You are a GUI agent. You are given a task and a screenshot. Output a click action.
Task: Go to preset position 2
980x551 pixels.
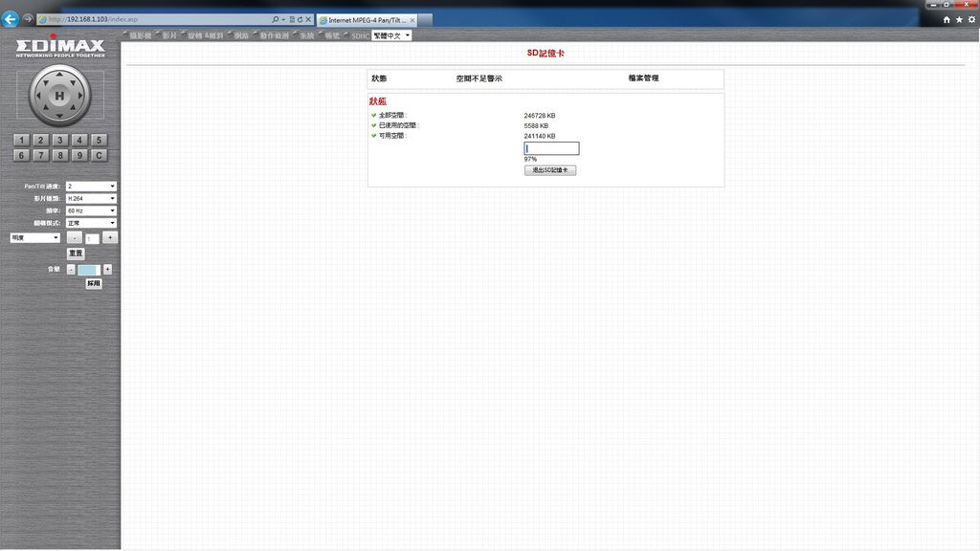click(x=40, y=140)
